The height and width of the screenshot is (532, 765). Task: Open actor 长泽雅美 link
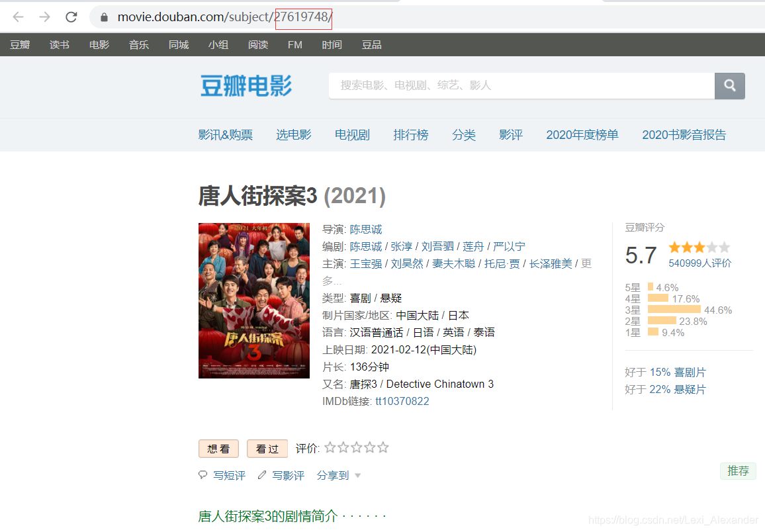click(551, 264)
